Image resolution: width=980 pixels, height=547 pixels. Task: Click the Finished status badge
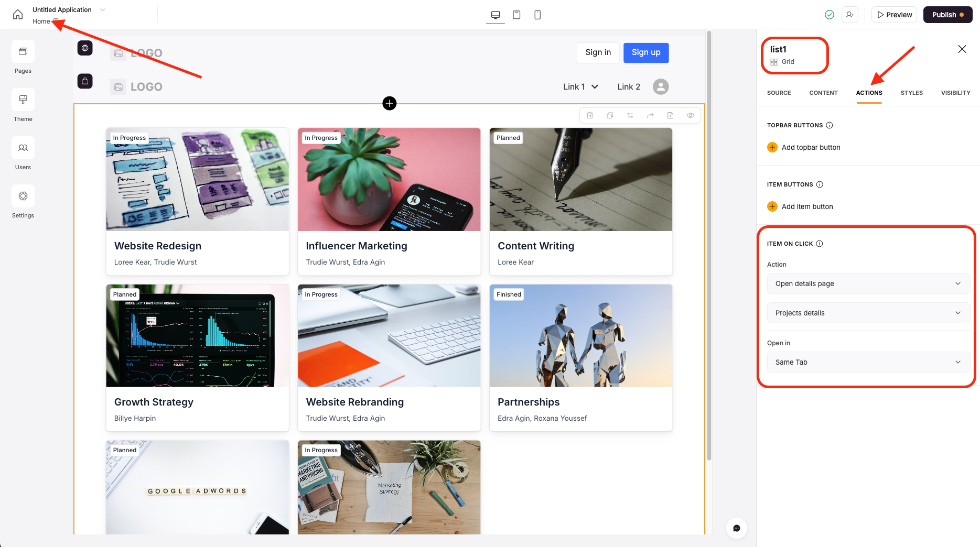(509, 294)
